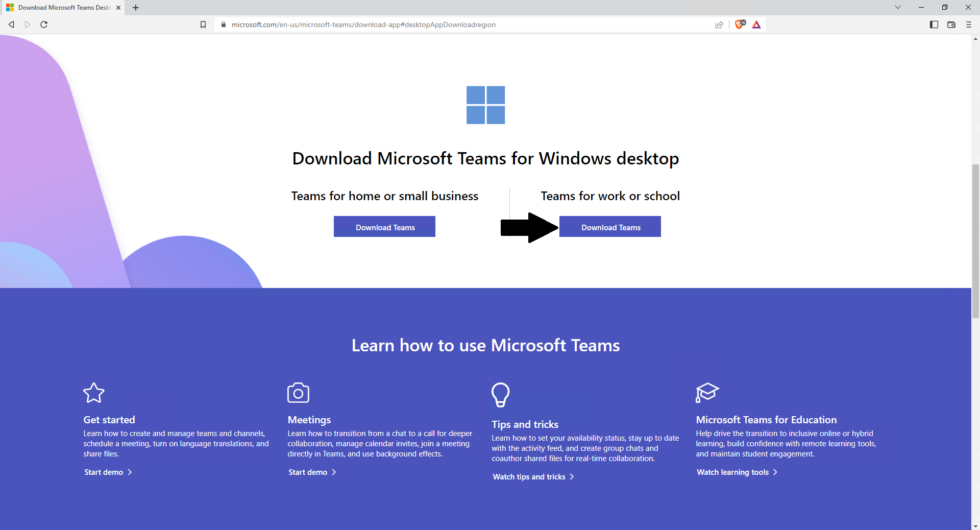Click the scrollbar up arrow
The image size is (980, 530).
click(975, 39)
